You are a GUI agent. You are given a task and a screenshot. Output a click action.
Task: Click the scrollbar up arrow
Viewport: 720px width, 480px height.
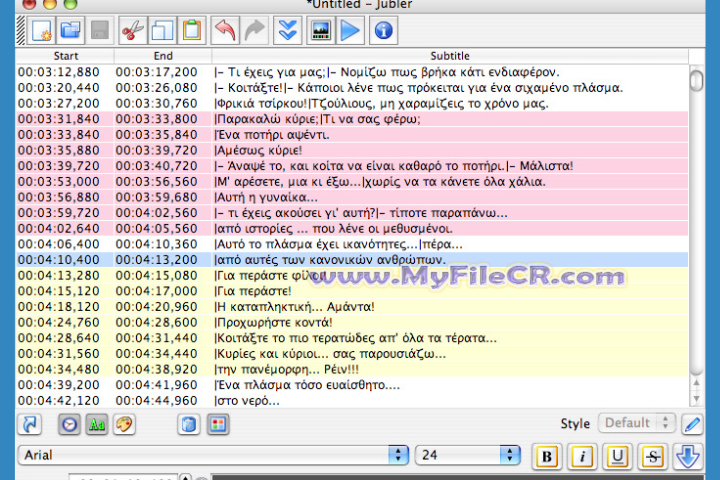(x=697, y=383)
